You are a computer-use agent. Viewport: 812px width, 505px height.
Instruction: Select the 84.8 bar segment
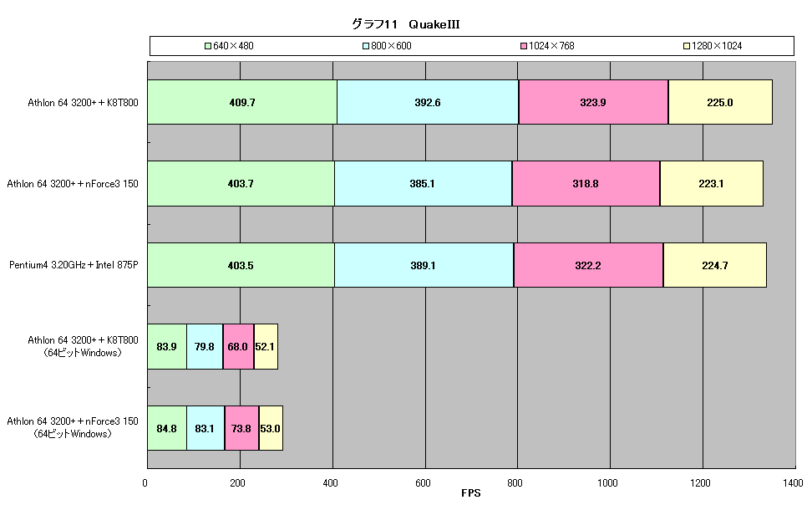pos(167,428)
